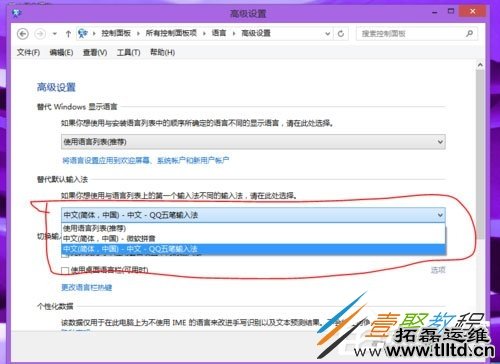Toggle 使用桌面语言栏(可用时) checkbox
The image size is (500, 364).
coord(65,270)
